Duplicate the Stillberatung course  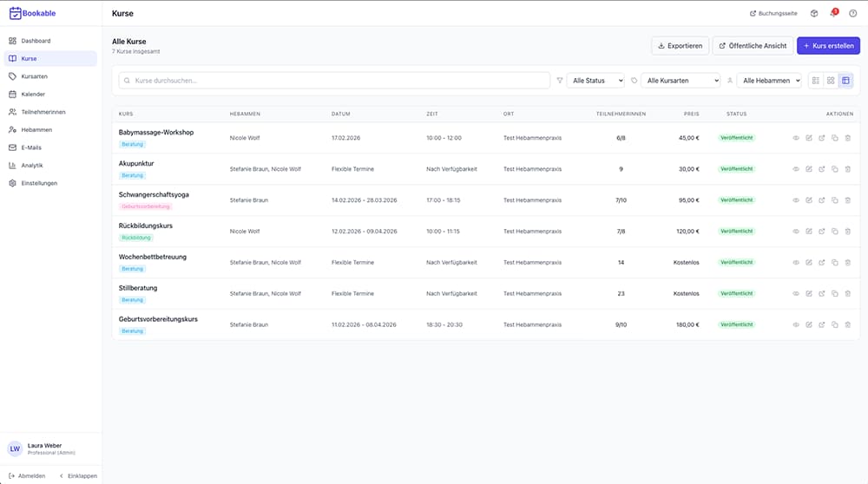coord(835,294)
